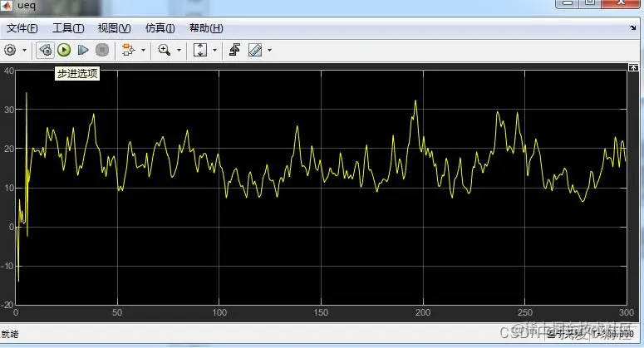
Task: Click the 步进选项 tooltip label
Action: tap(77, 73)
